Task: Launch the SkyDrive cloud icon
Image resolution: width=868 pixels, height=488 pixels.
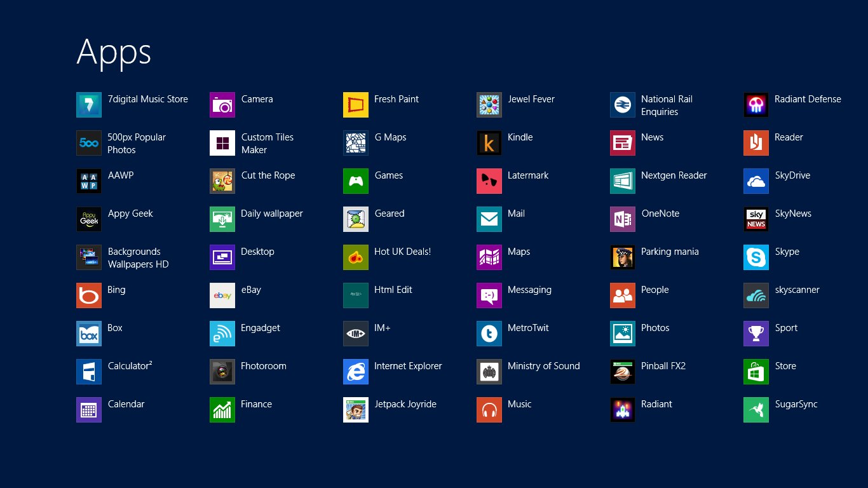Action: (x=756, y=181)
